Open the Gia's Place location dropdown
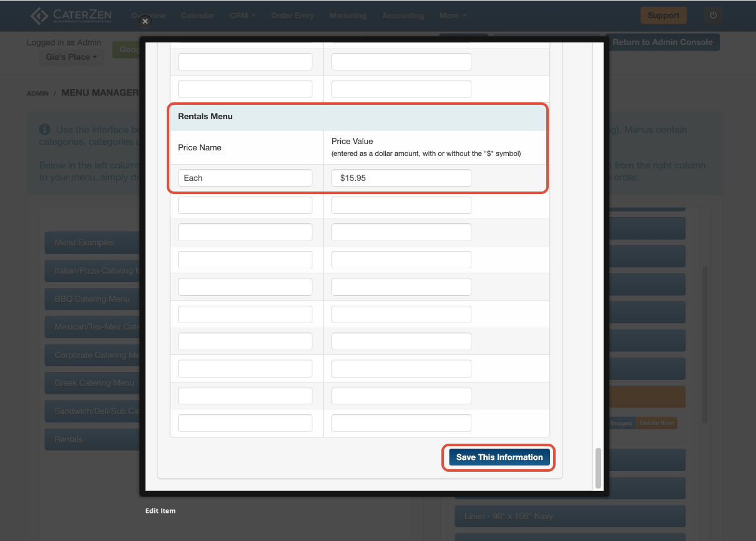This screenshot has height=541, width=756. (x=71, y=57)
